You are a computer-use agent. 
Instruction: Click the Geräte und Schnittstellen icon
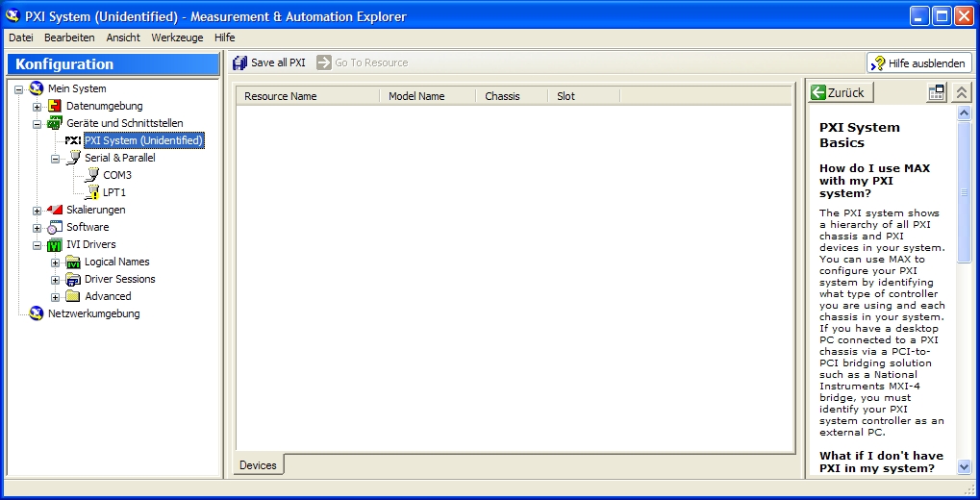(x=55, y=123)
